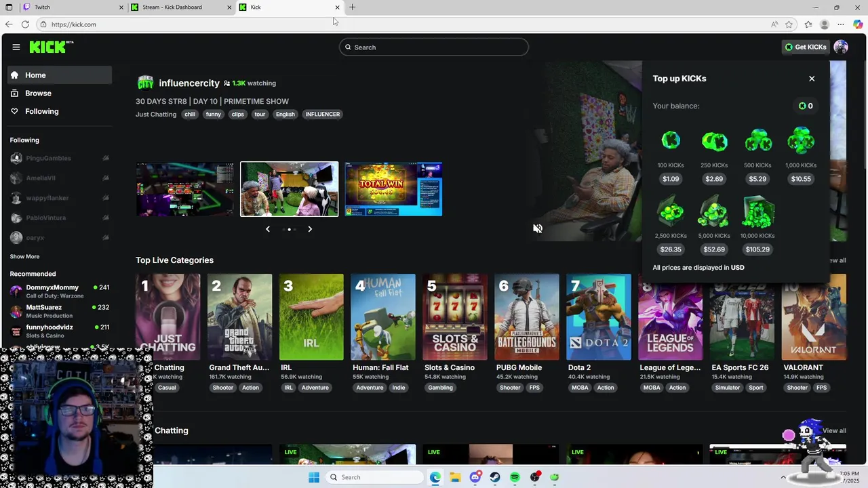Select the chill tag
This screenshot has width=868, height=488.
pyautogui.click(x=190, y=114)
